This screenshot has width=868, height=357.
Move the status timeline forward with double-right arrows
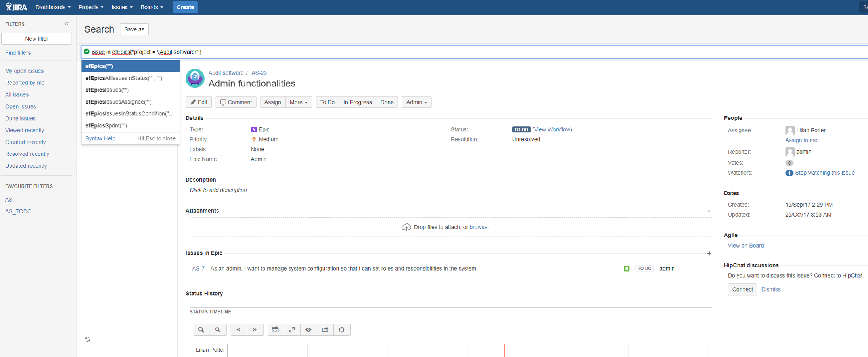click(x=255, y=330)
